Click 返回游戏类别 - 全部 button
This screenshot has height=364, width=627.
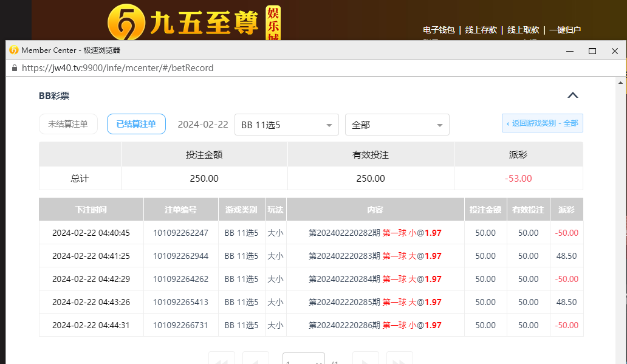[x=542, y=123]
